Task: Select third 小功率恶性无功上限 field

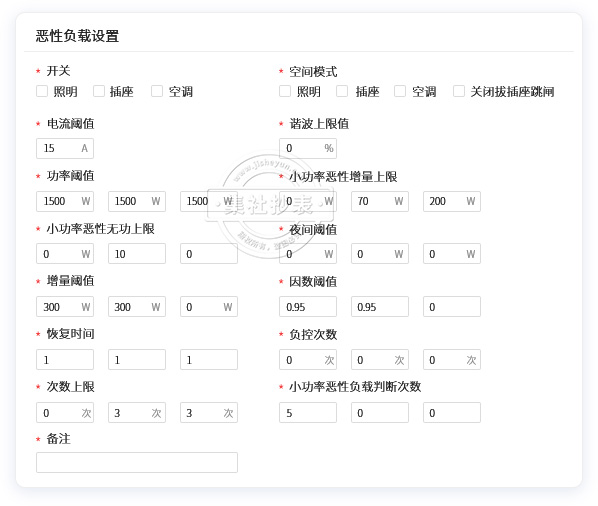Action: click(209, 254)
